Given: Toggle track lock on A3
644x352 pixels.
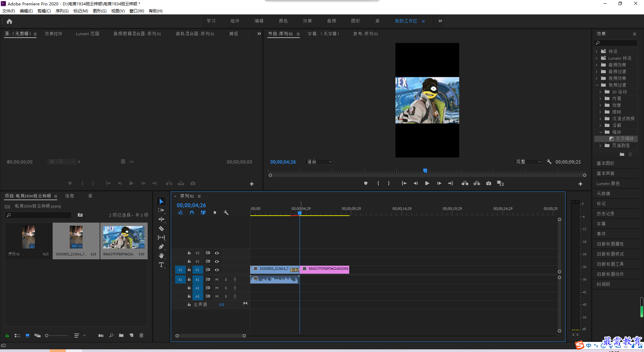Looking at the screenshot, I should 189,296.
